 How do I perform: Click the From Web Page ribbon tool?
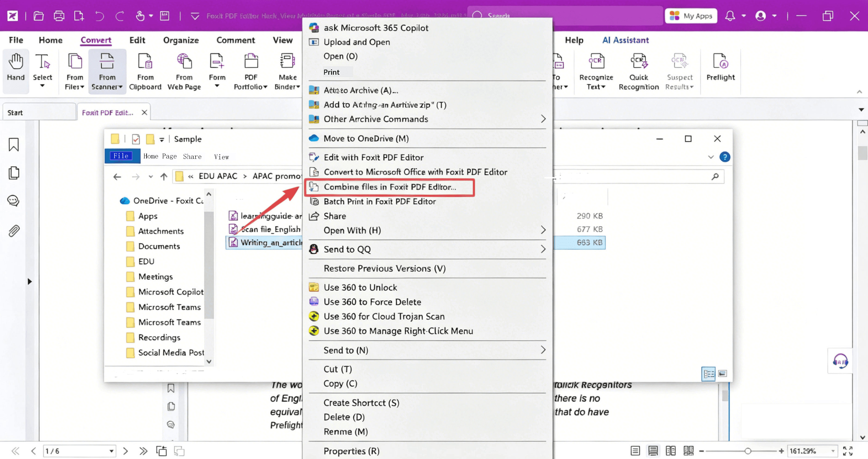(184, 72)
